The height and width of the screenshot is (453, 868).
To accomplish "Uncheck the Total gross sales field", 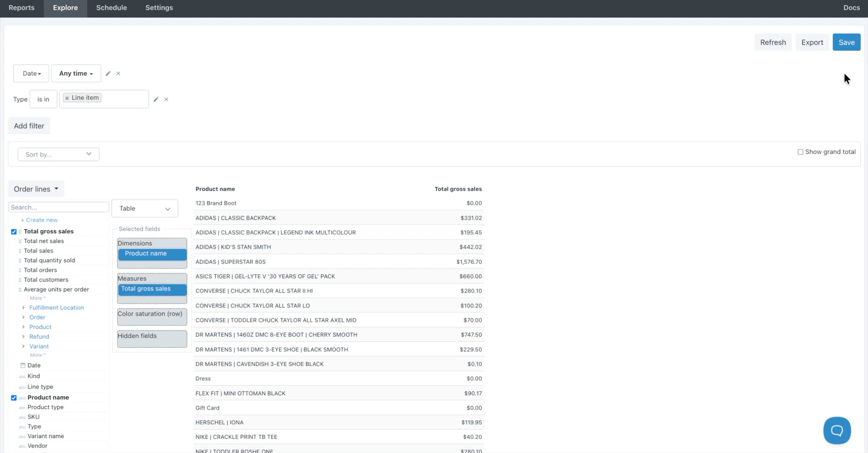I will [x=14, y=232].
